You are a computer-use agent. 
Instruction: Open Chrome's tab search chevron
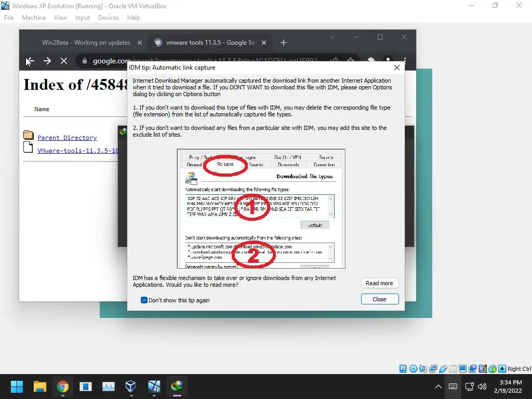[332, 37]
